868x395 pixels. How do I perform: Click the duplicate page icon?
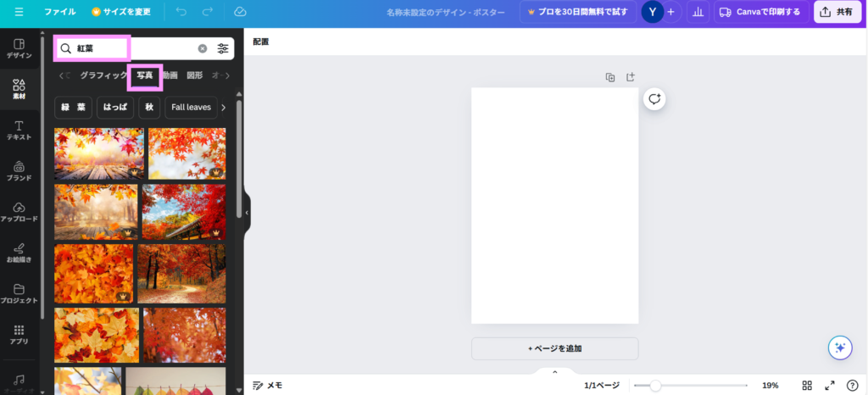tap(610, 77)
